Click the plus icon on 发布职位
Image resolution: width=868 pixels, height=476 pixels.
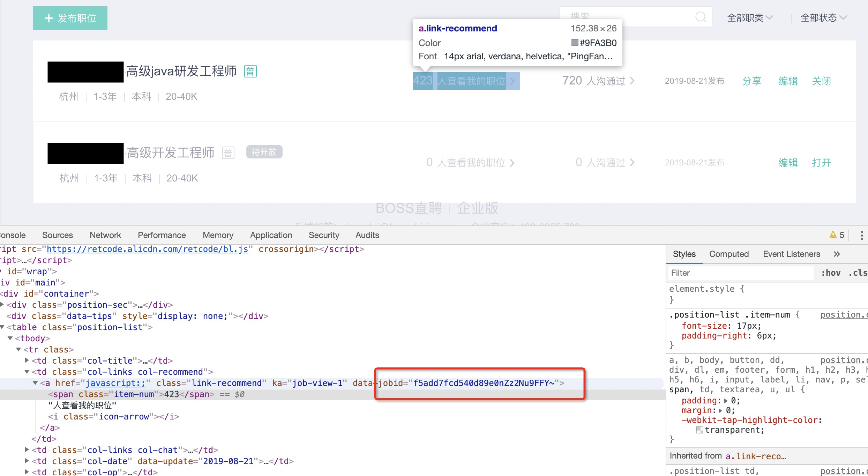[49, 18]
